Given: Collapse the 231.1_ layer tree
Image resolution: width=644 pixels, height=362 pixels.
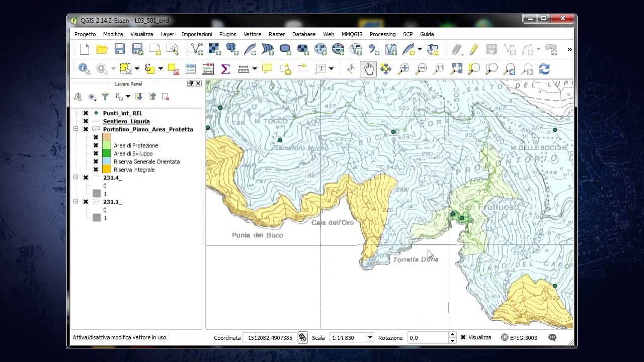Looking at the screenshot, I should click(x=75, y=202).
